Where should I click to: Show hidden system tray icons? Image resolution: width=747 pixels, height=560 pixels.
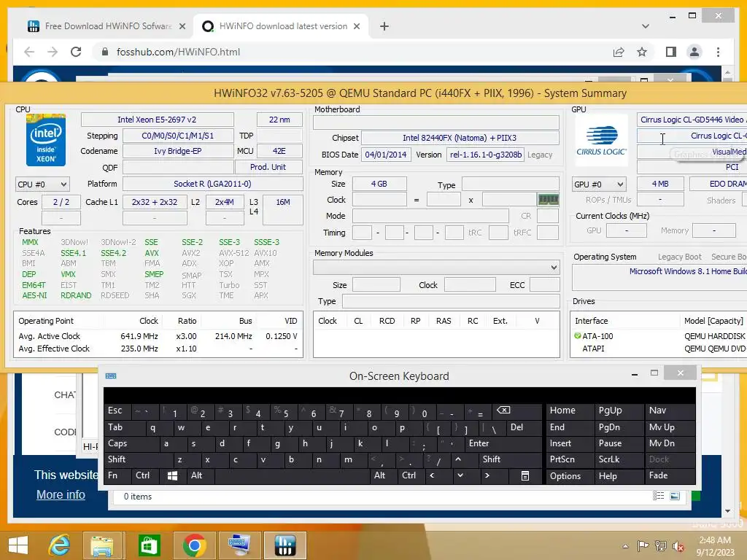pyautogui.click(x=625, y=546)
